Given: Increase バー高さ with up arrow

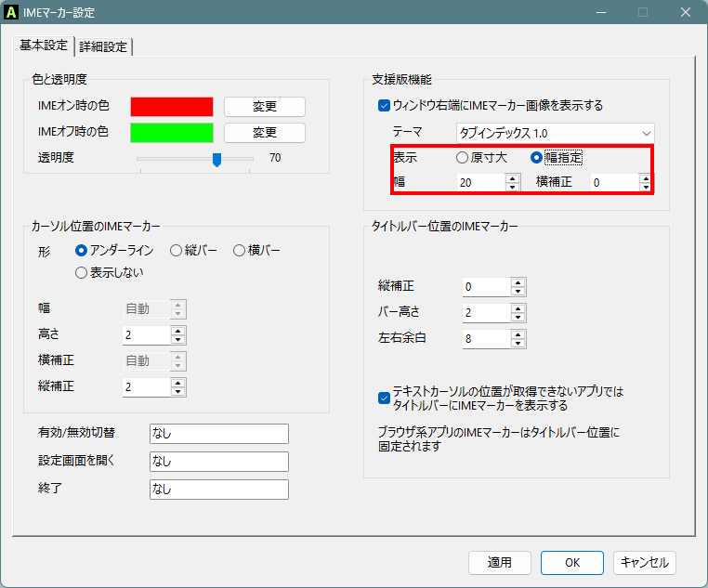Looking at the screenshot, I should pos(518,308).
